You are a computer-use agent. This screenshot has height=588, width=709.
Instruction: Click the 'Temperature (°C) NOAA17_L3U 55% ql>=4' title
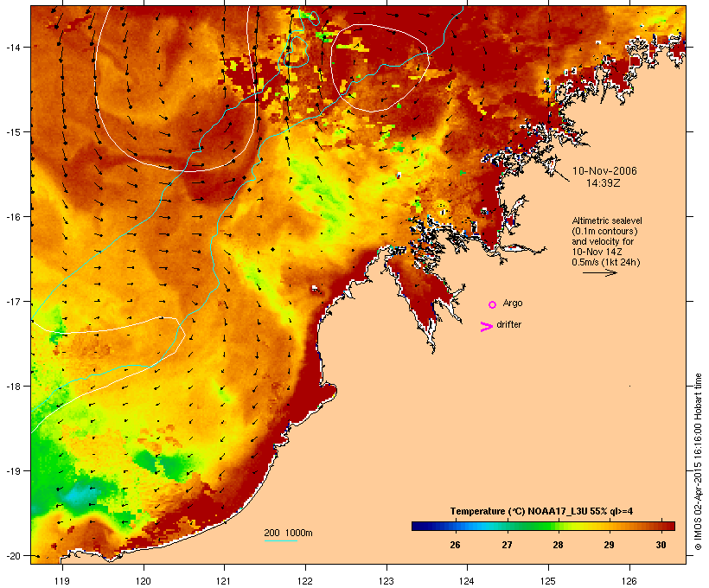(541, 512)
